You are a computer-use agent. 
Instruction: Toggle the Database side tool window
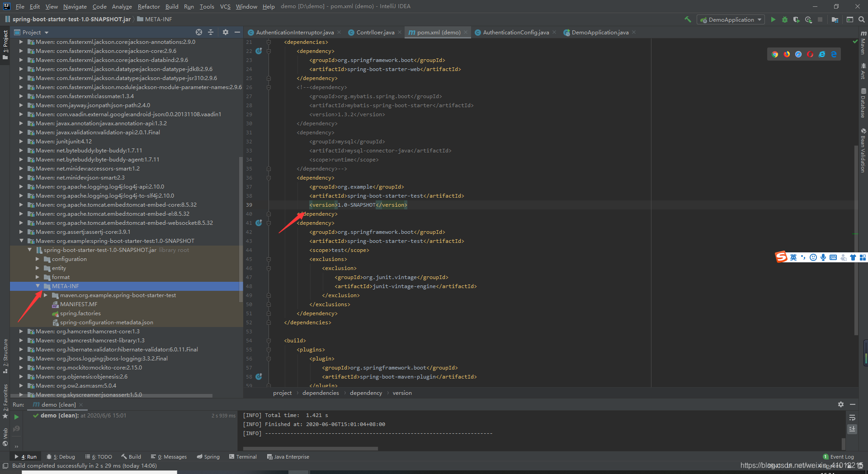[863, 103]
